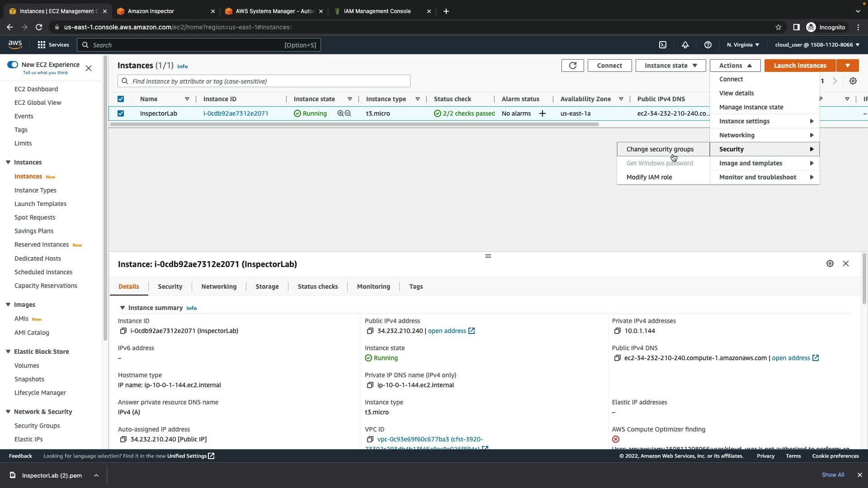The image size is (868, 488).
Task: Open the notifications bell icon
Action: [685, 45]
